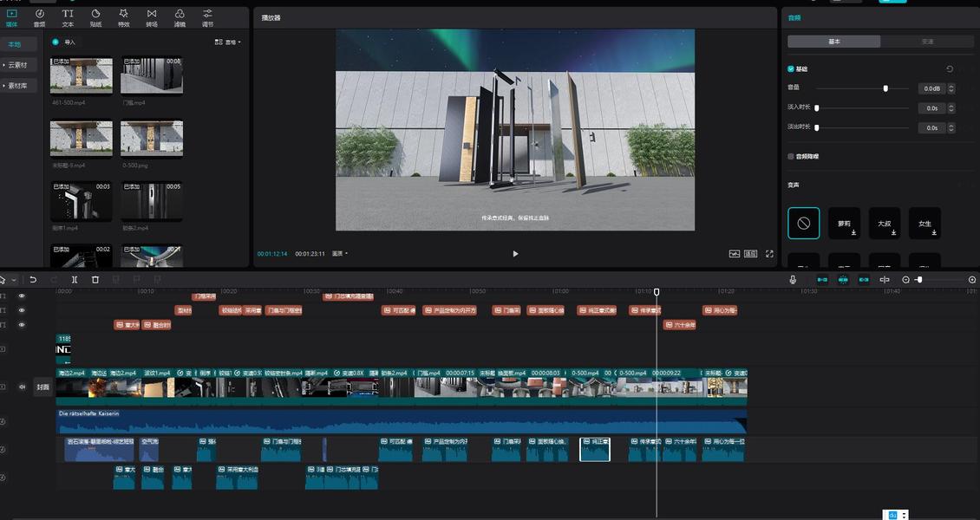Select the 00:05 duration clip thumbnail

pyautogui.click(x=151, y=200)
